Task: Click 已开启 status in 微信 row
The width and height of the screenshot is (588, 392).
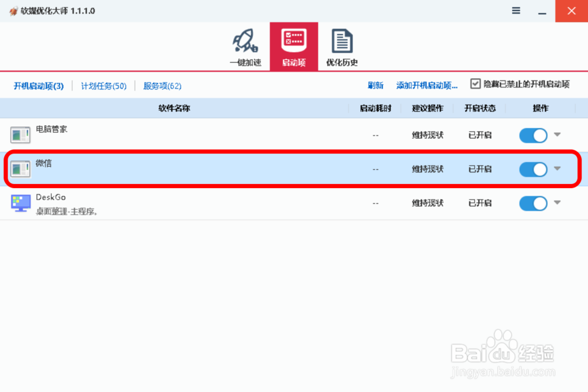Action: click(480, 169)
